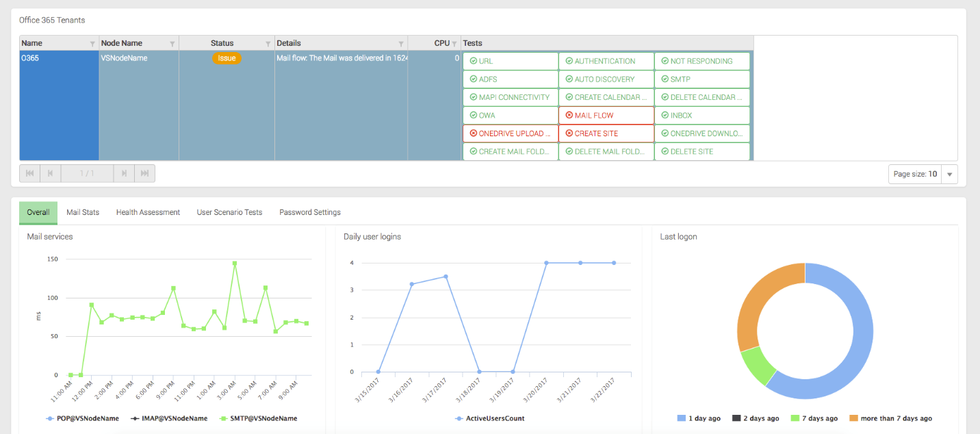
Task: Click the '1 day ago' legend swatch
Action: [682, 418]
